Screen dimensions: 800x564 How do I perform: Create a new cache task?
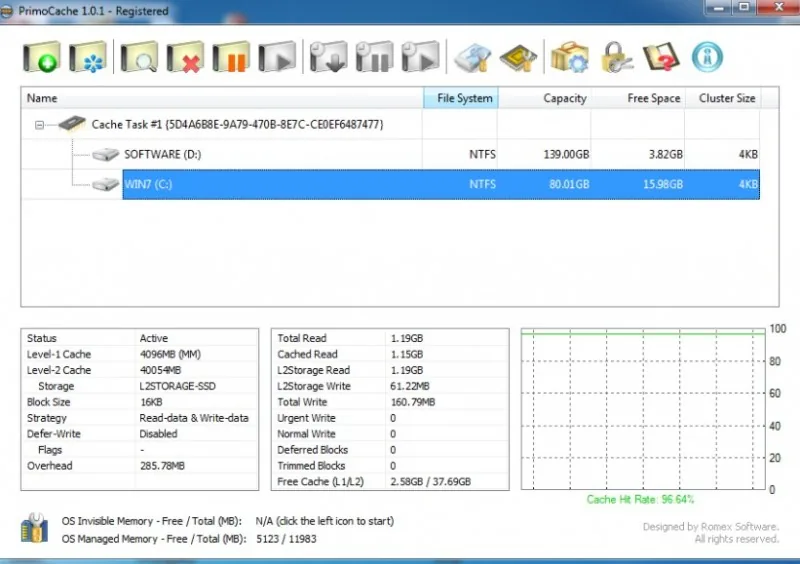coord(42,57)
